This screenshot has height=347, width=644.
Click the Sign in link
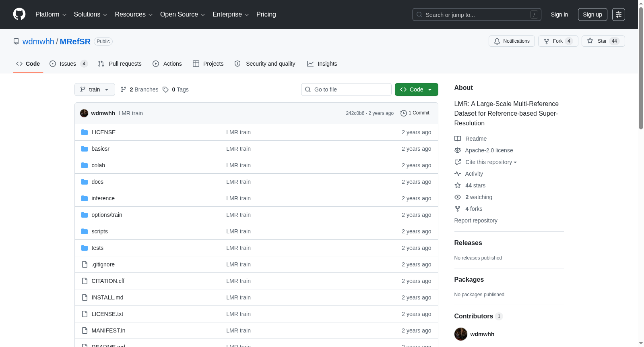pos(559,15)
